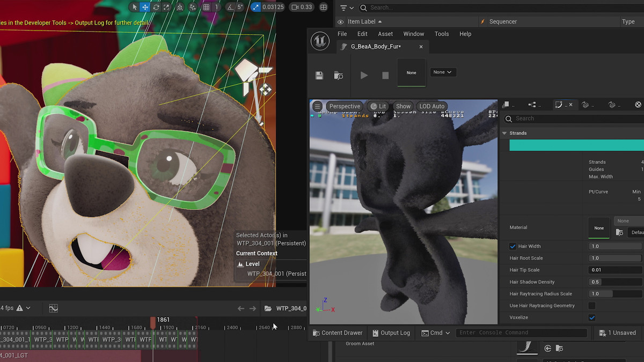Viewport: 644px width, 362px height.
Task: Click the Stop animation button
Action: point(385,76)
